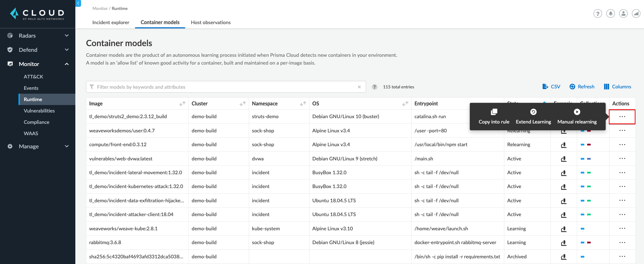Open forensics icon for weave-kube row

click(x=564, y=229)
